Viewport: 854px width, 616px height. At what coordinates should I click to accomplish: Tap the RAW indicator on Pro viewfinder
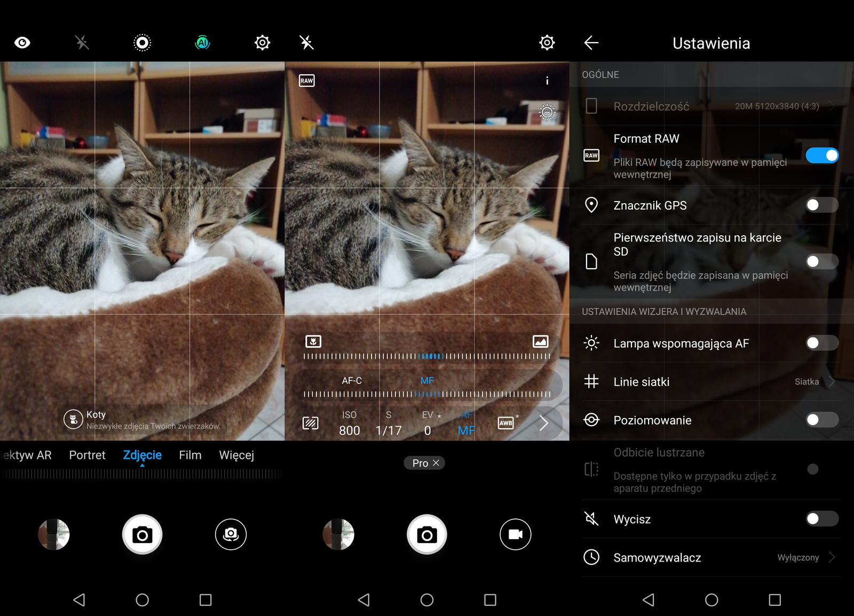coord(307,81)
